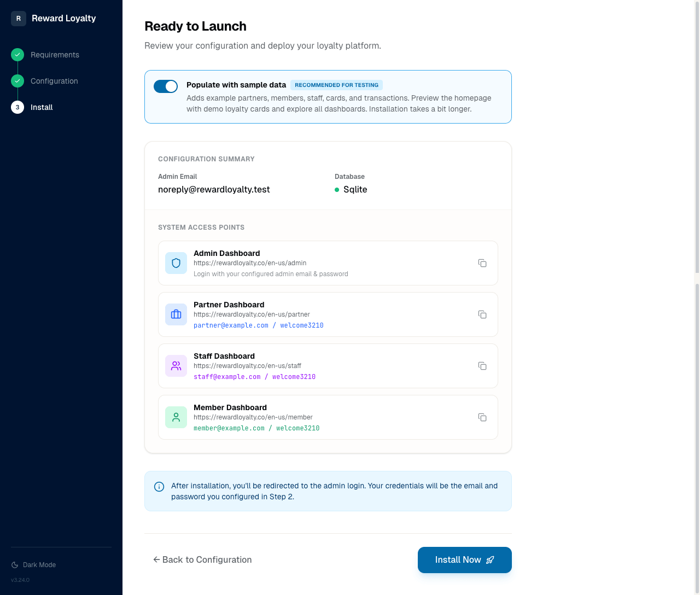Copy the Staff Dashboard URL
Image resolution: width=700 pixels, height=595 pixels.
482,366
